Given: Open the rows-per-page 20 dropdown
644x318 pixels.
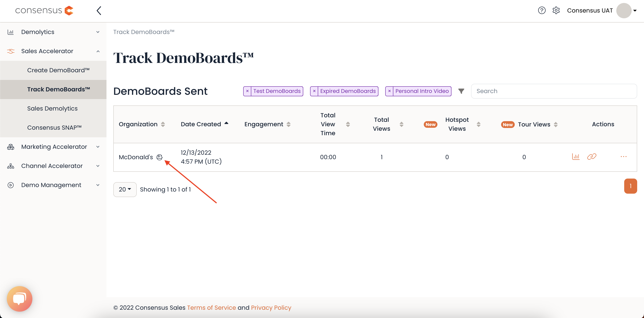Looking at the screenshot, I should pyautogui.click(x=125, y=189).
